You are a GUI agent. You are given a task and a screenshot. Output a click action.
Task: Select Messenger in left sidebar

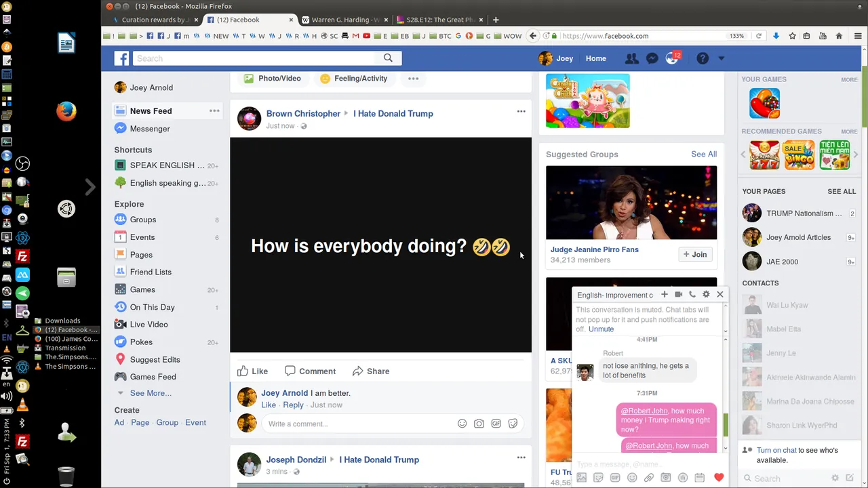[150, 129]
